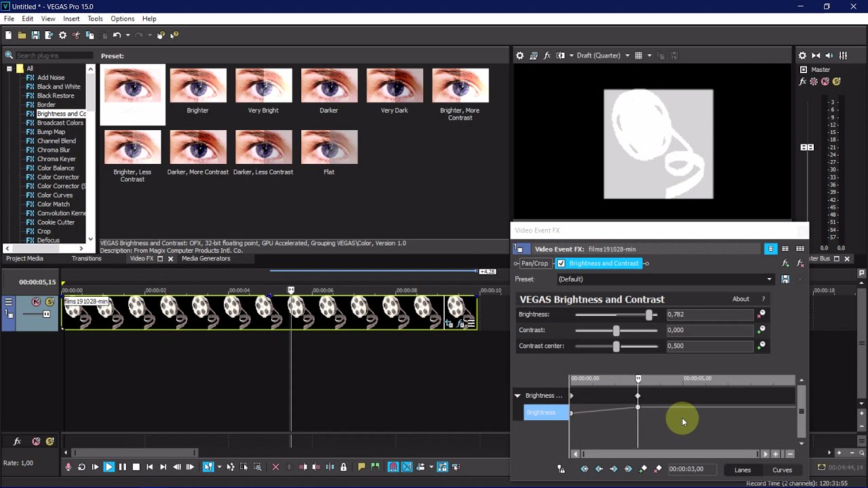The height and width of the screenshot is (488, 868).
Task: Click the Undo arrow in toolbar
Action: (x=117, y=35)
